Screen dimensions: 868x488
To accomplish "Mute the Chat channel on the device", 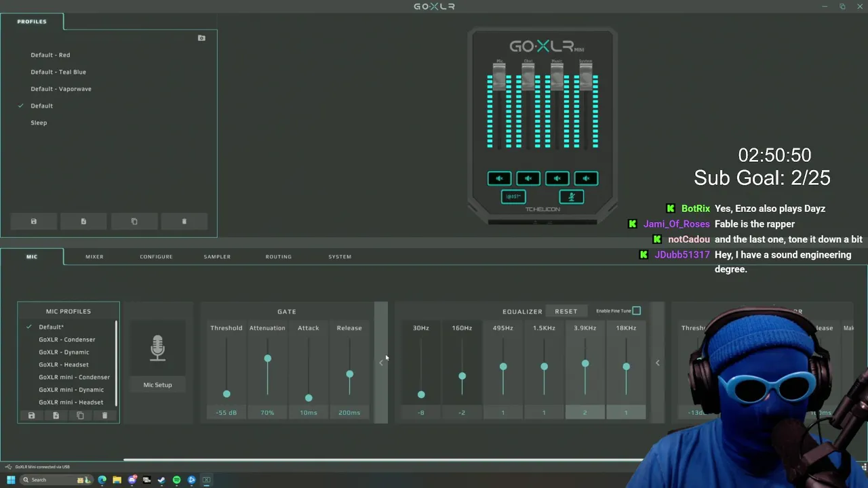I will coord(528,178).
